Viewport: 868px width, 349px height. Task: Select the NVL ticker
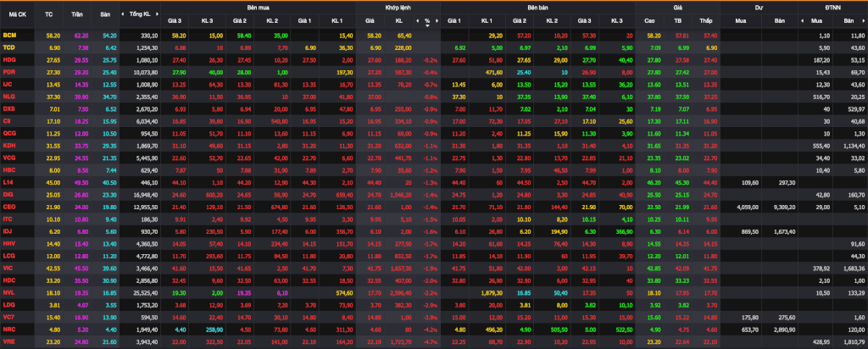point(9,291)
